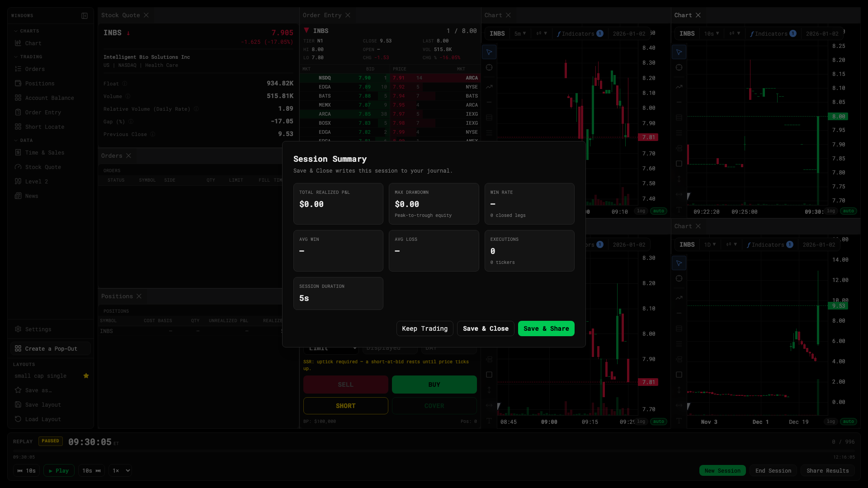
Task: Collapse the DATA section in the sidebar
Action: (x=23, y=141)
